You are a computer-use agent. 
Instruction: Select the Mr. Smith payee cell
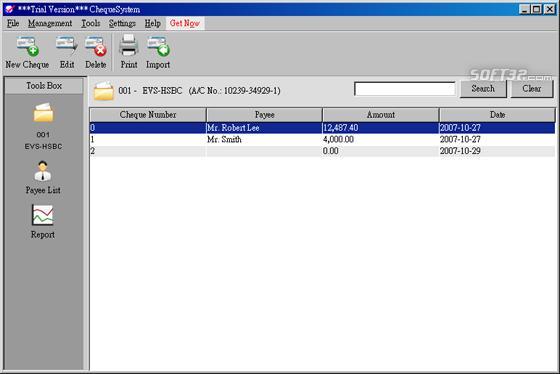click(264, 139)
